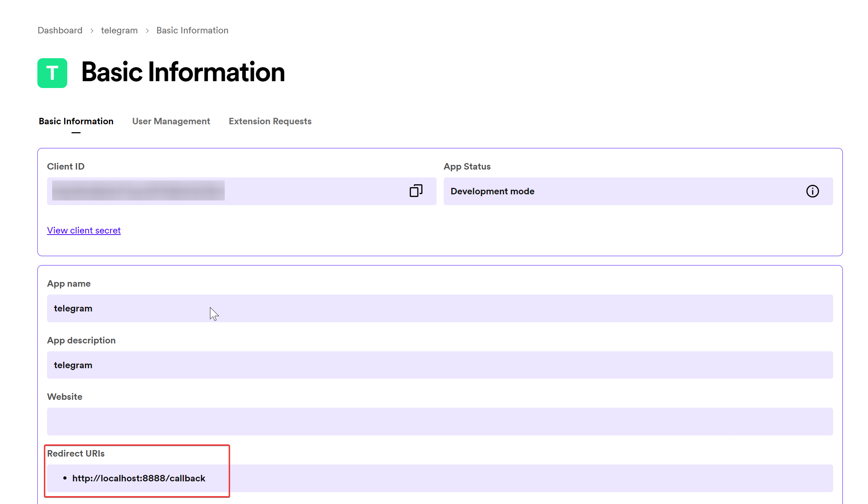
Task: Go to telegram breadcrumb link
Action: [x=119, y=31]
